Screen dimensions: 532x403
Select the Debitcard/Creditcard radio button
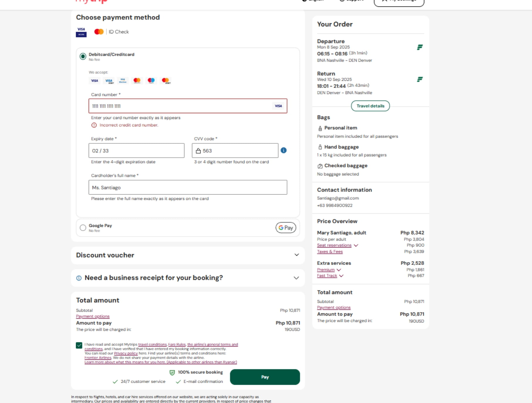coord(83,56)
